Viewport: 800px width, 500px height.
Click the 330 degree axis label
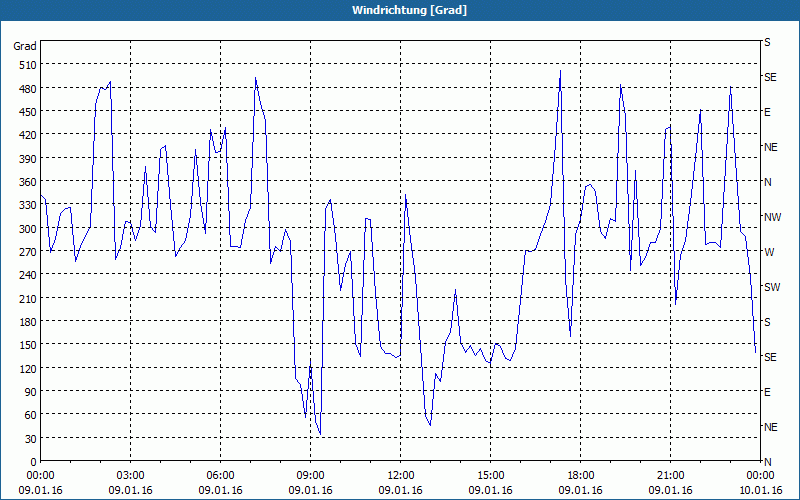28,205
